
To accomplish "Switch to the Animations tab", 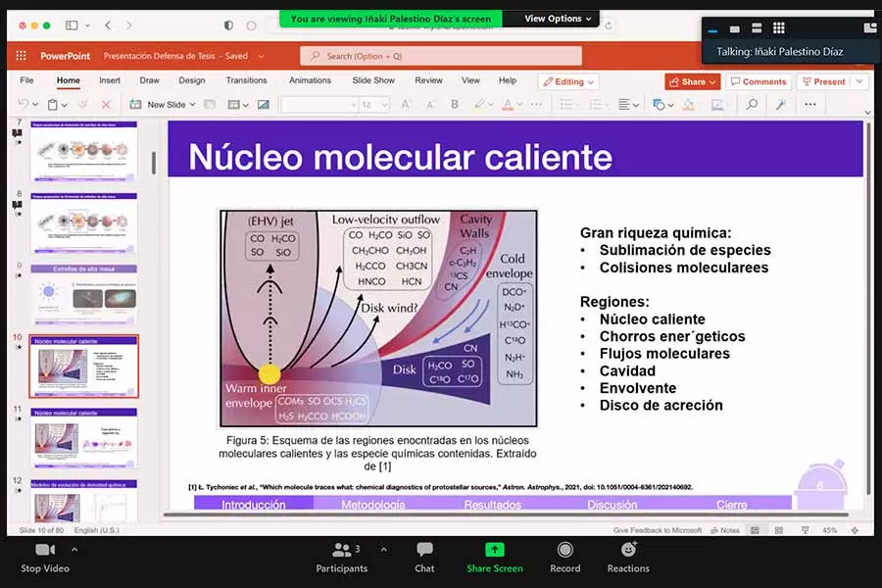I will coord(310,80).
